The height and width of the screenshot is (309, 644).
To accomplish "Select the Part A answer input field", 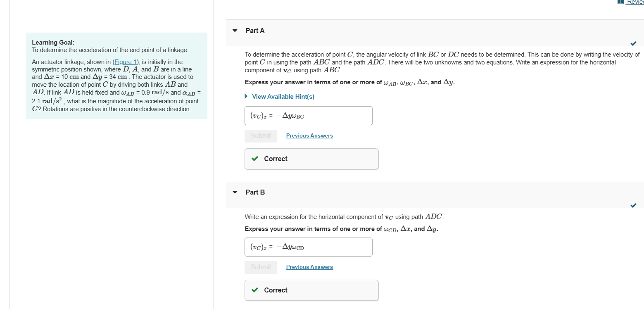I will point(308,115).
